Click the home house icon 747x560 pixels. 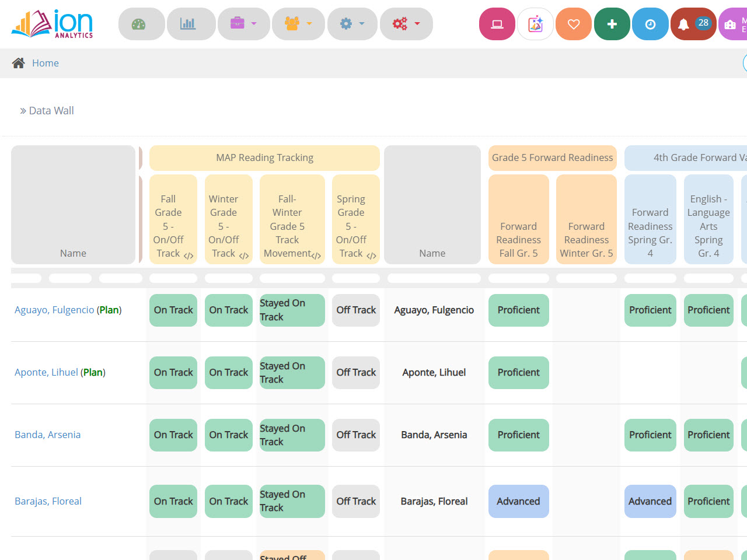coord(19,63)
